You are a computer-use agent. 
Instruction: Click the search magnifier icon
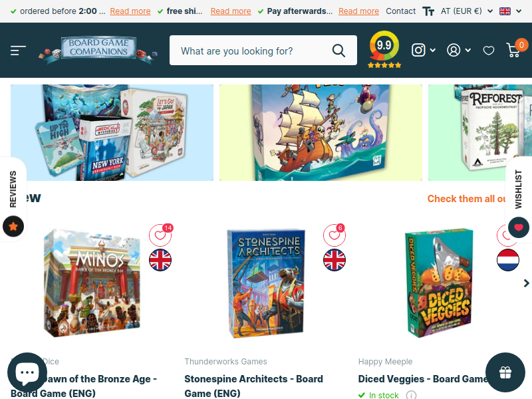338,51
